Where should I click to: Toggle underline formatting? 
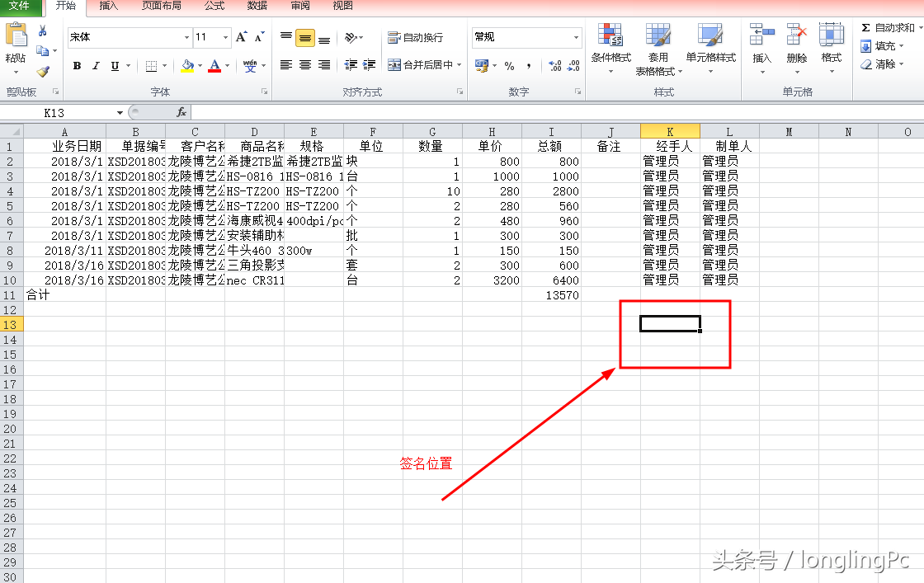[x=115, y=66]
